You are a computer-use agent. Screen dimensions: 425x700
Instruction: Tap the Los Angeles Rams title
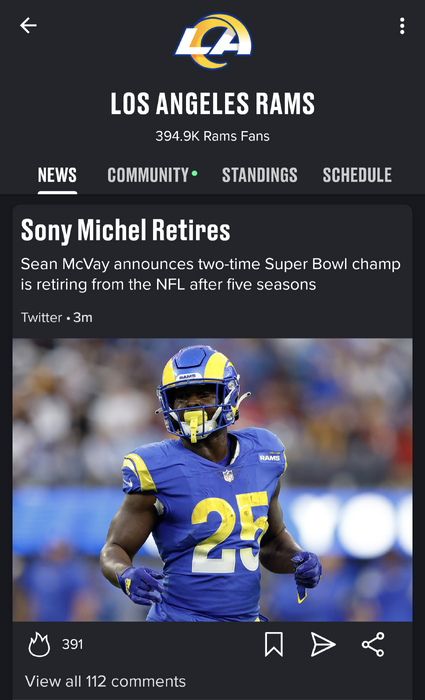[x=212, y=103]
